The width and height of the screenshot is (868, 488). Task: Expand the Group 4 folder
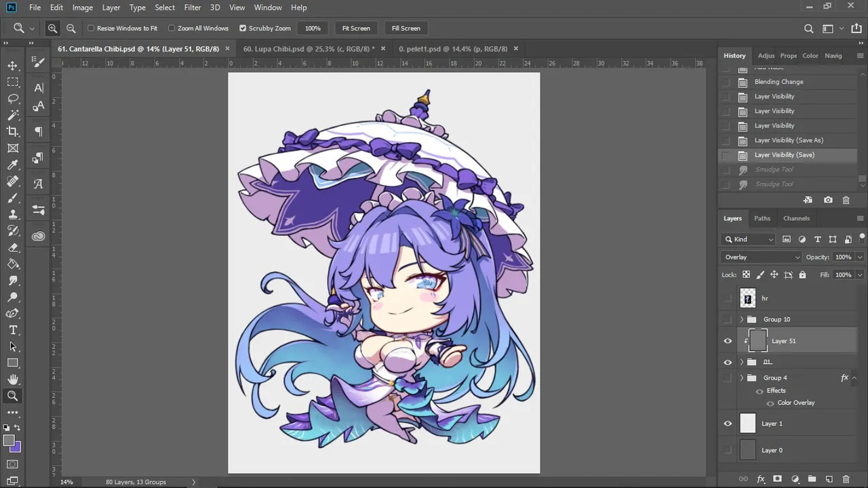(742, 378)
